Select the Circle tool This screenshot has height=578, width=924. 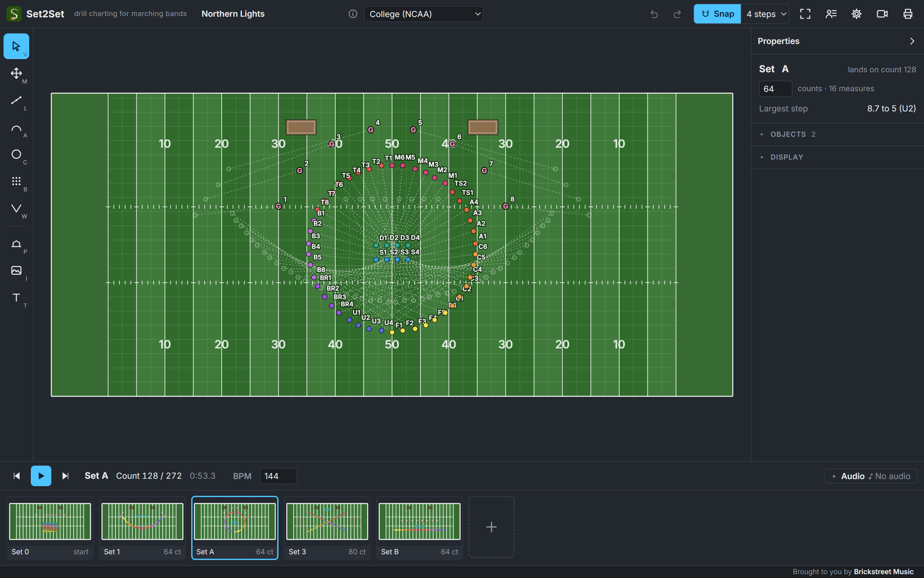16,154
